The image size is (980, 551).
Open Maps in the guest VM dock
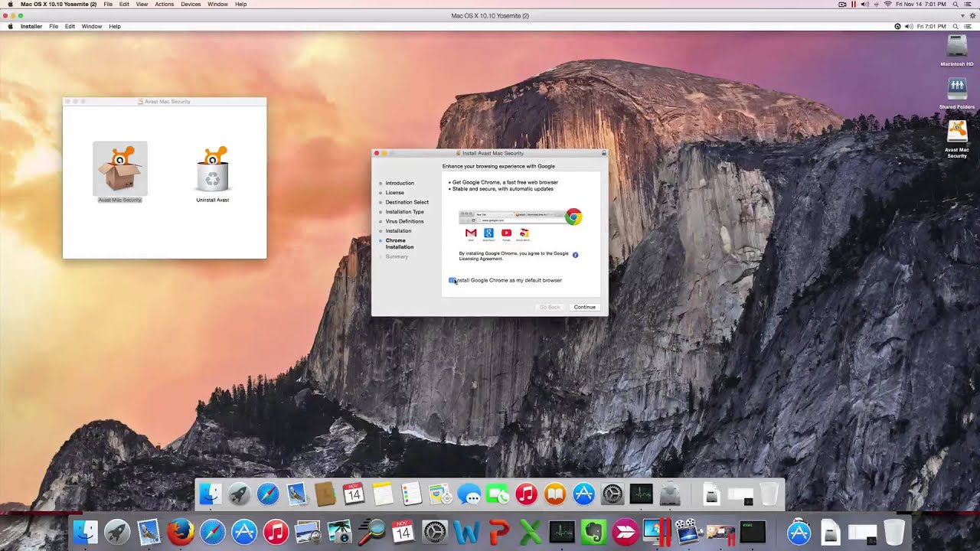coord(440,494)
